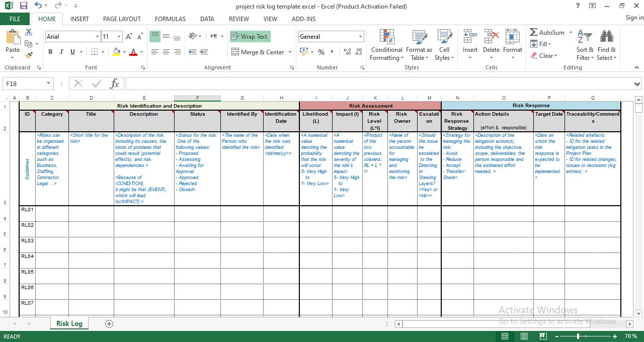644x342 pixels.
Task: Select the Increase Decimal icon
Action: click(x=348, y=51)
